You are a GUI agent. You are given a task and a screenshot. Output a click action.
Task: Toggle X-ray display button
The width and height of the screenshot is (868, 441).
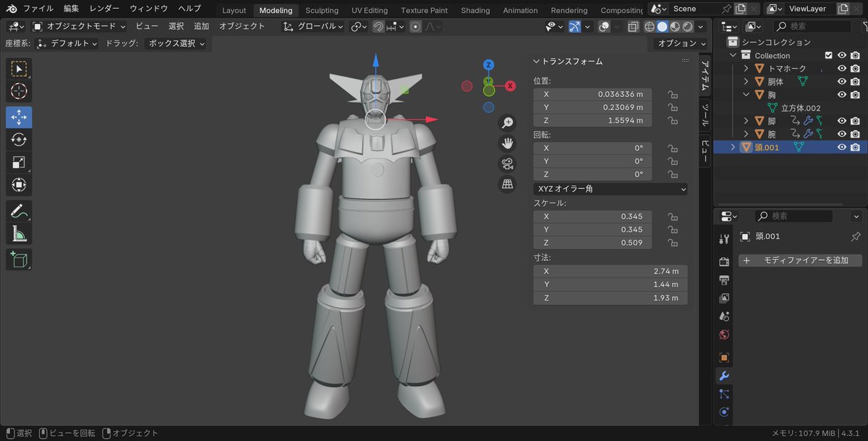(633, 27)
